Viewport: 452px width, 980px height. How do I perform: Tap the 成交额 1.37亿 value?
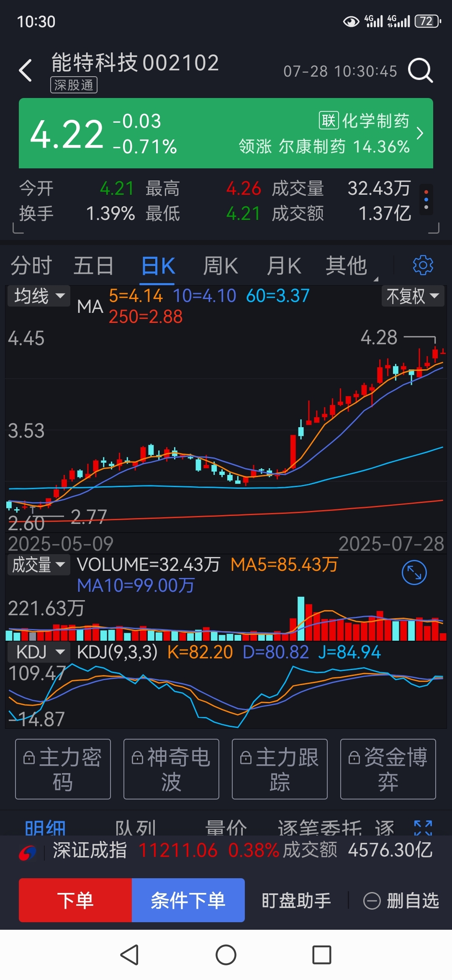click(385, 213)
